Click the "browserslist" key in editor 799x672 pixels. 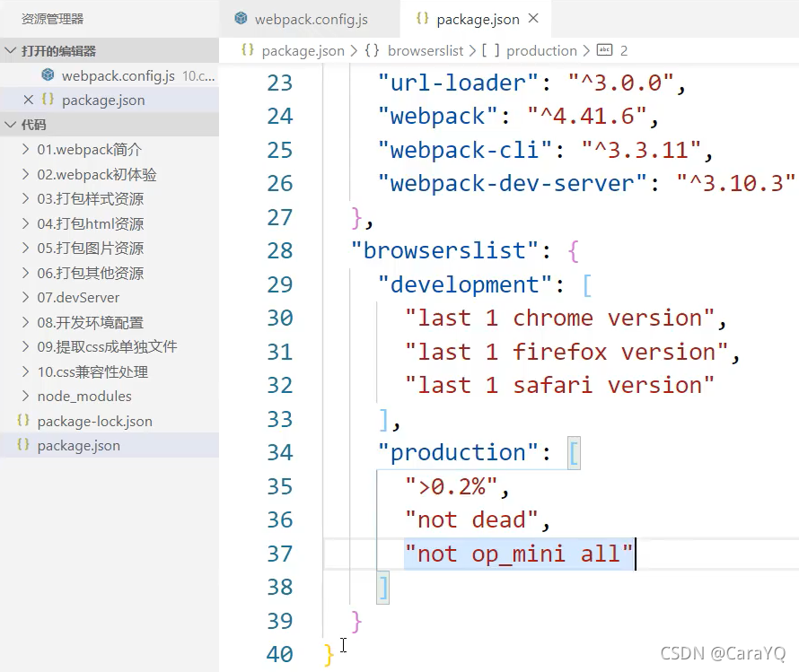[445, 251]
